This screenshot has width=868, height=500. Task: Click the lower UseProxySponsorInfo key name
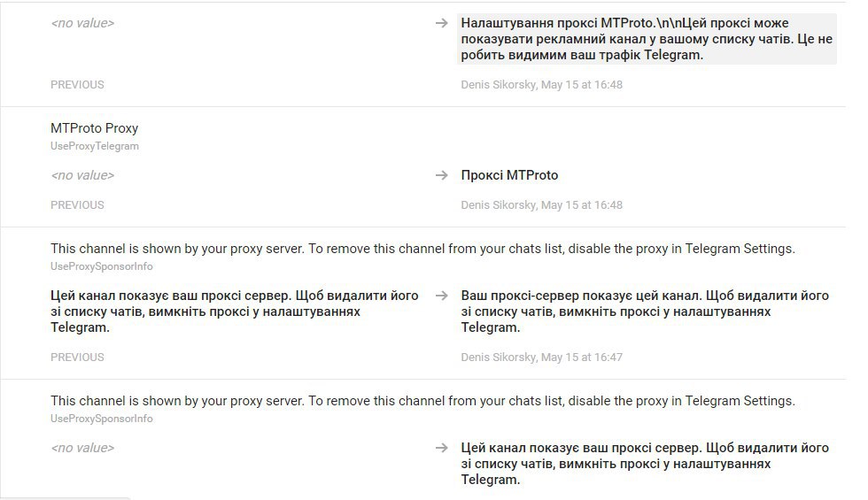click(102, 419)
